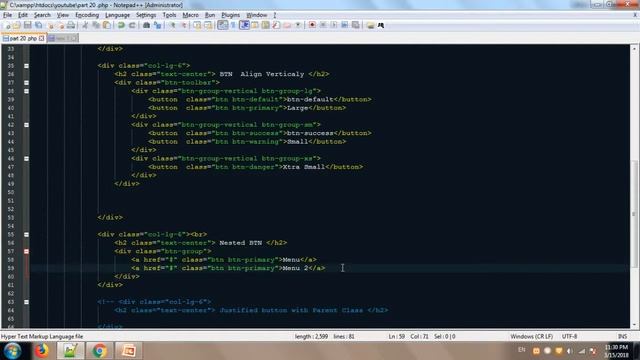Zoom in using toolbar icon
This screenshot has width=640, height=360.
pyautogui.click(x=173, y=25)
